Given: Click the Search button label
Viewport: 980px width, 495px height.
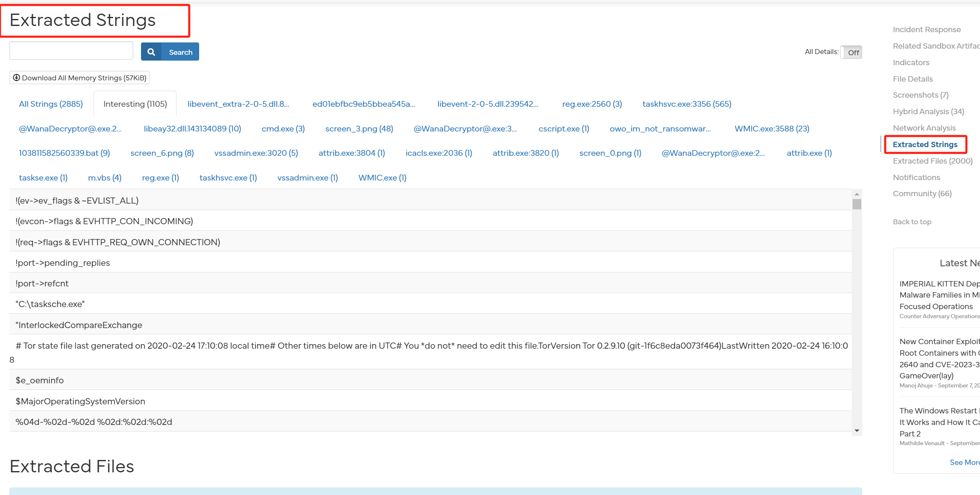Looking at the screenshot, I should point(181,52).
